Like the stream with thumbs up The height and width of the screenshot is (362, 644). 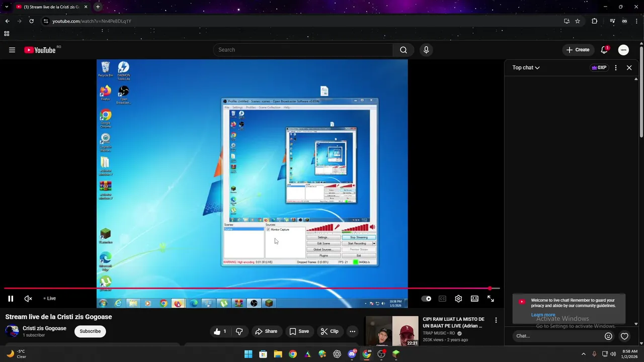coord(220,331)
